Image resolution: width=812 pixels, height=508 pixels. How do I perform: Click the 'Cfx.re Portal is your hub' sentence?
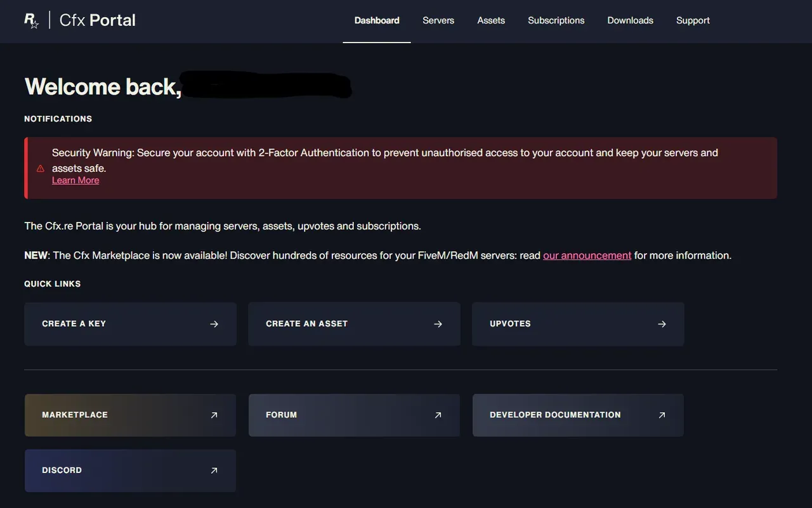tap(223, 226)
